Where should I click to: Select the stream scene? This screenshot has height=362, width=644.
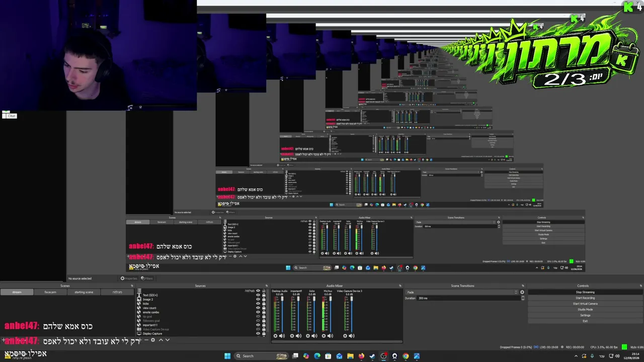[17, 292]
